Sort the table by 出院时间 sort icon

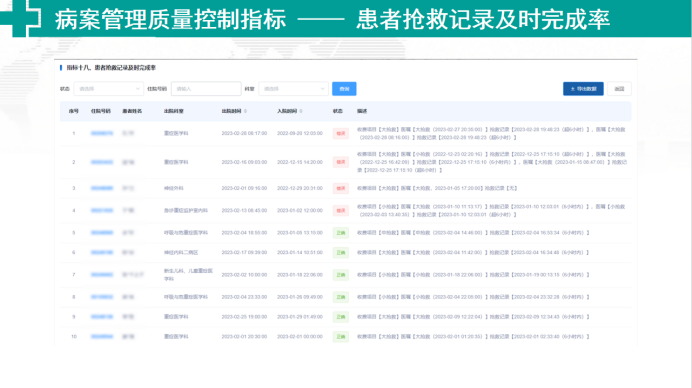click(x=245, y=111)
